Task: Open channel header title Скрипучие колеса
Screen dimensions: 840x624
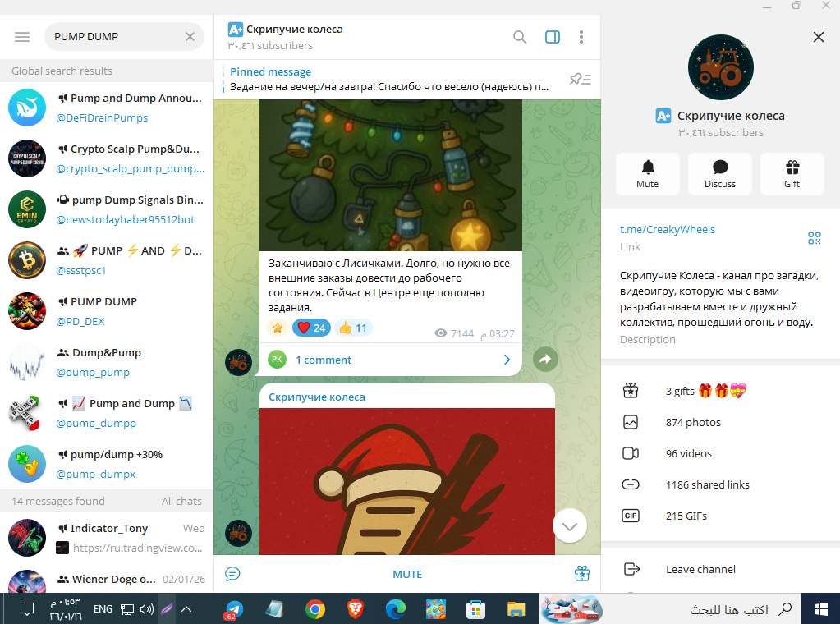Action: coord(294,30)
